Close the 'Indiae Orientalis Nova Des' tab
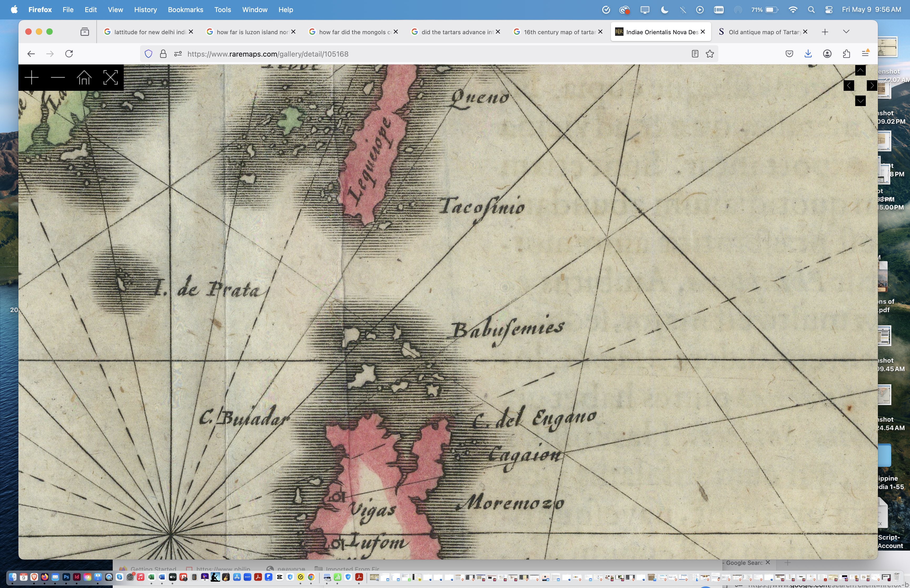This screenshot has width=910, height=588. coord(703,32)
